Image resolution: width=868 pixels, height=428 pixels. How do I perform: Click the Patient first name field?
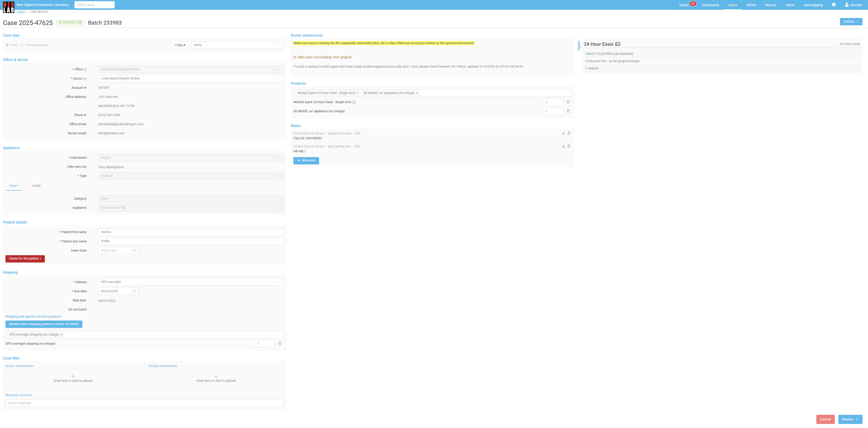[191, 232]
